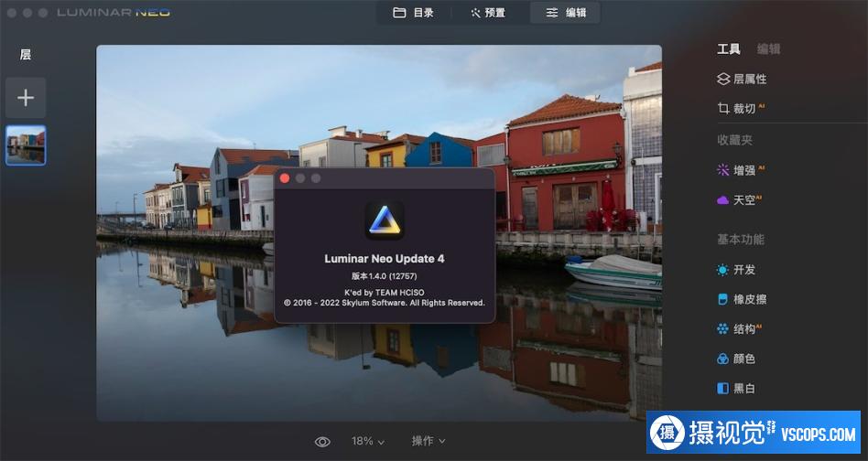The height and width of the screenshot is (461, 868).
Task: Expand the 操作 actions dropdown
Action: click(429, 441)
